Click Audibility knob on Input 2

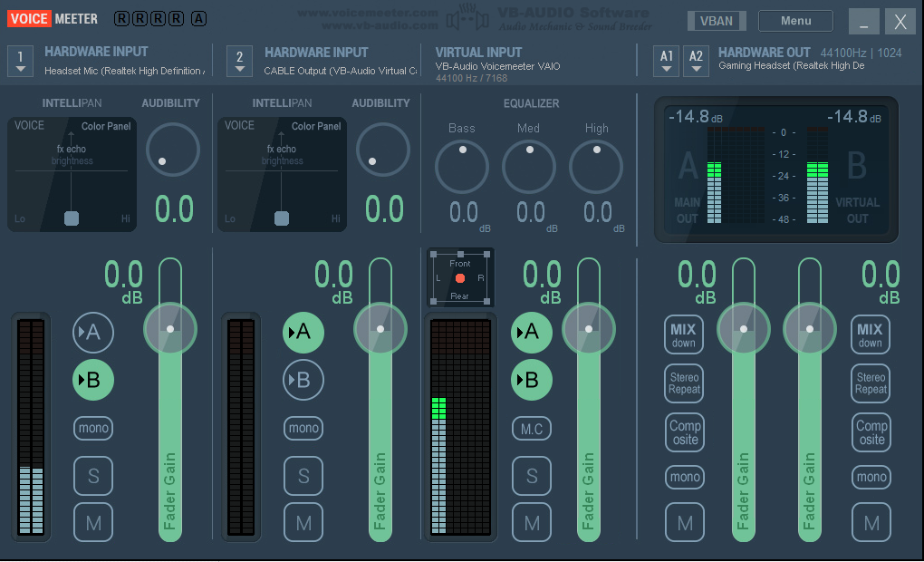coord(383,150)
